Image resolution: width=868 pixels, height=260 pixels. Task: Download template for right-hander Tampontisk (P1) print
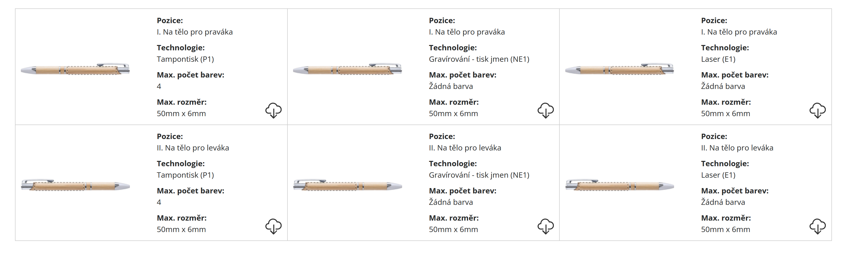click(273, 111)
